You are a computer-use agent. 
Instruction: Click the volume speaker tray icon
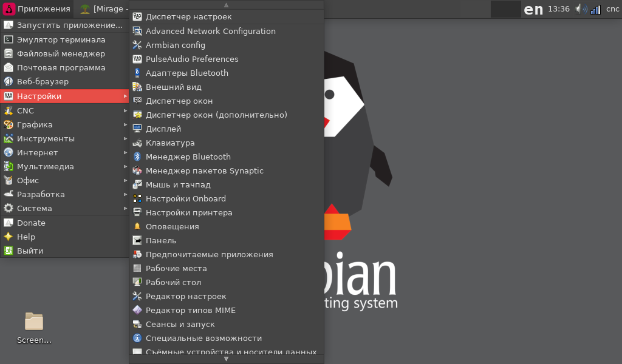581,8
